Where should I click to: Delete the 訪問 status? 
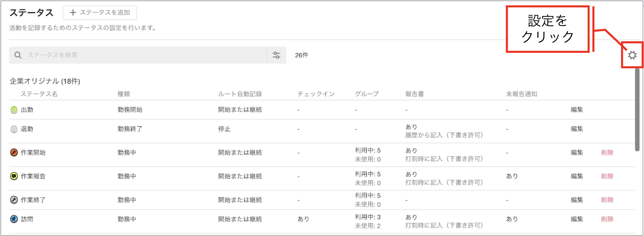[x=607, y=219]
